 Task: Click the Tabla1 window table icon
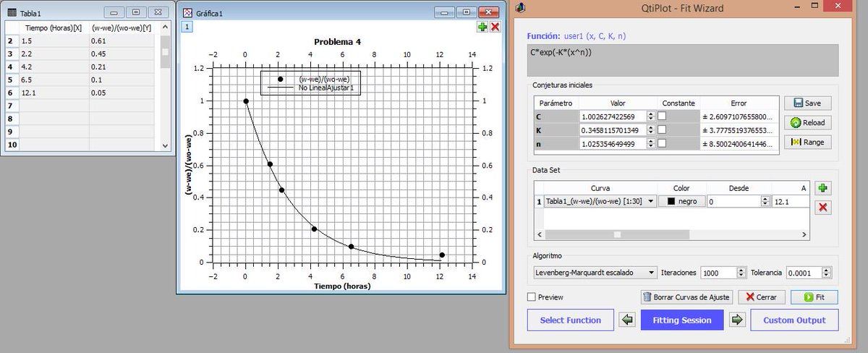tap(11, 12)
